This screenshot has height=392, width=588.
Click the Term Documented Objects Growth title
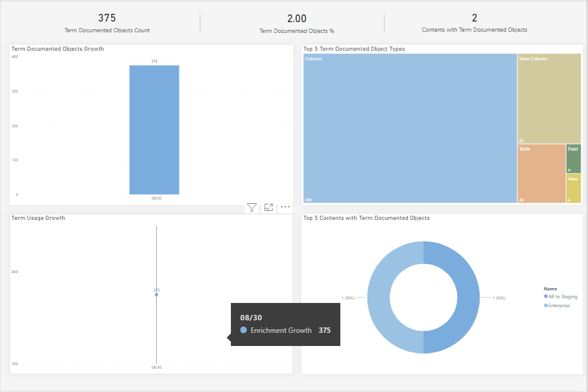pyautogui.click(x=57, y=49)
